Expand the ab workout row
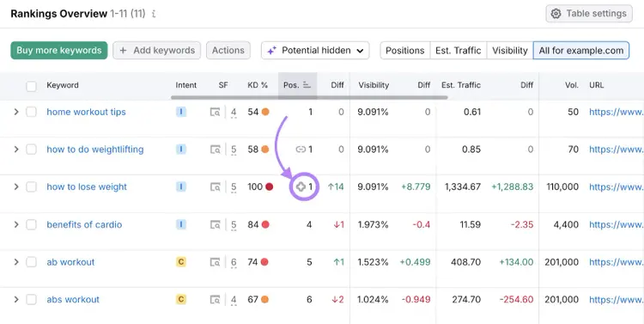644x324 pixels. point(16,262)
